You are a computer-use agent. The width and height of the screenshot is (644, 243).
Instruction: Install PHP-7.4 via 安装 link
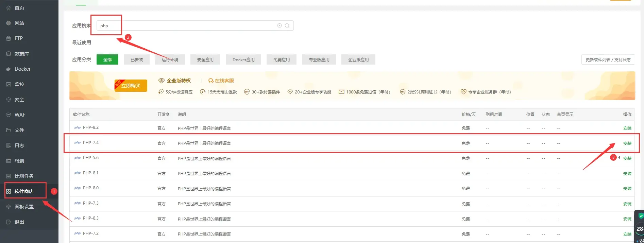(627, 143)
